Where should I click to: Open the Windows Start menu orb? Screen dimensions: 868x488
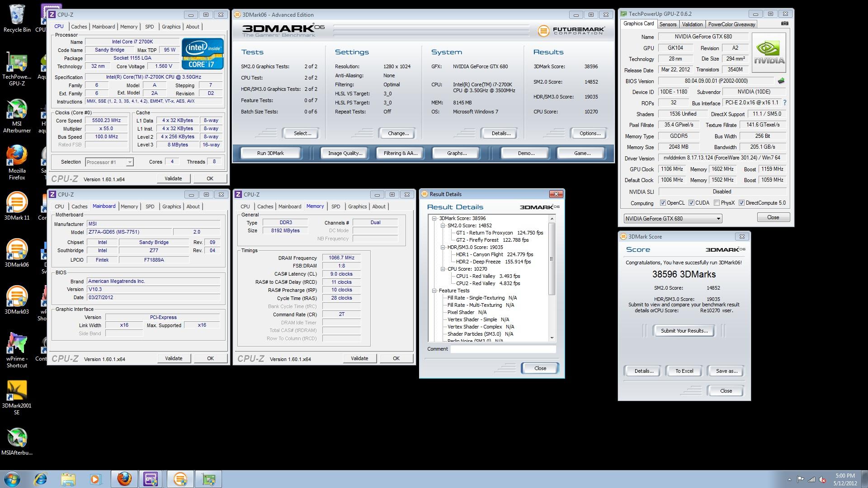pos(12,479)
